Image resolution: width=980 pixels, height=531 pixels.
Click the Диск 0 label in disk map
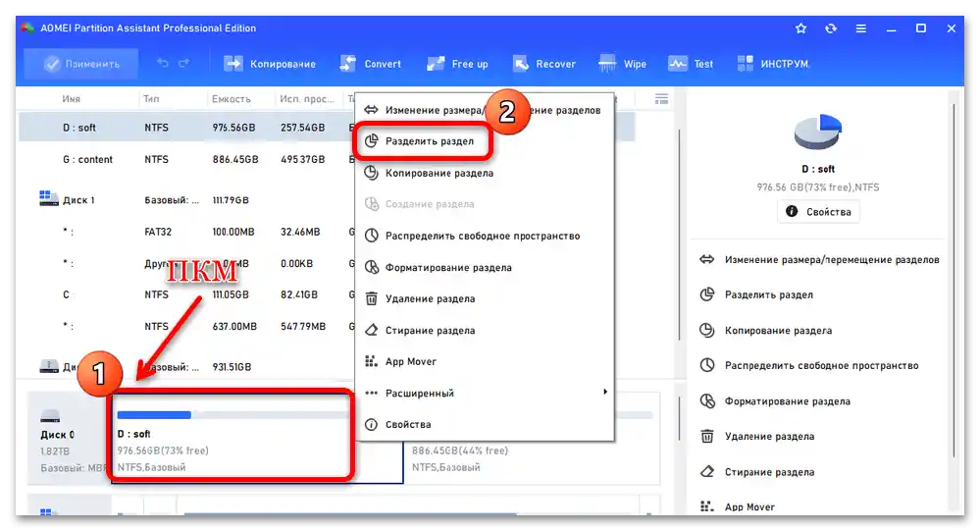pos(58,435)
